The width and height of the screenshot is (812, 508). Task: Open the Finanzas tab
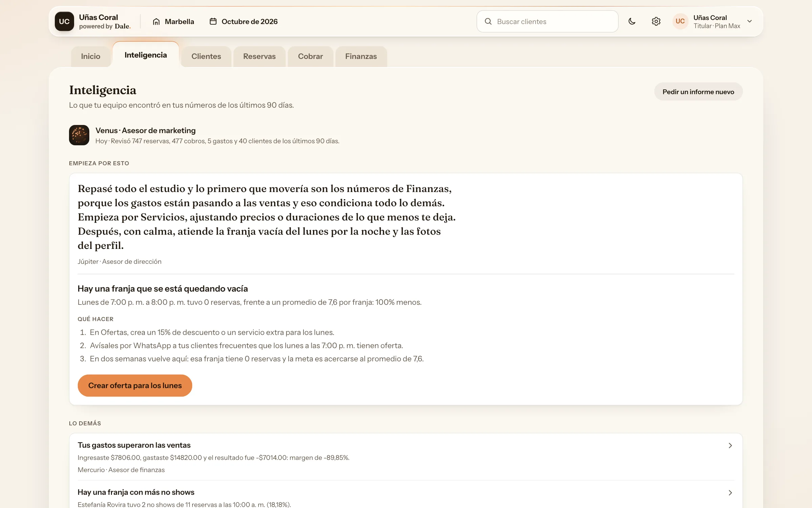(361, 56)
